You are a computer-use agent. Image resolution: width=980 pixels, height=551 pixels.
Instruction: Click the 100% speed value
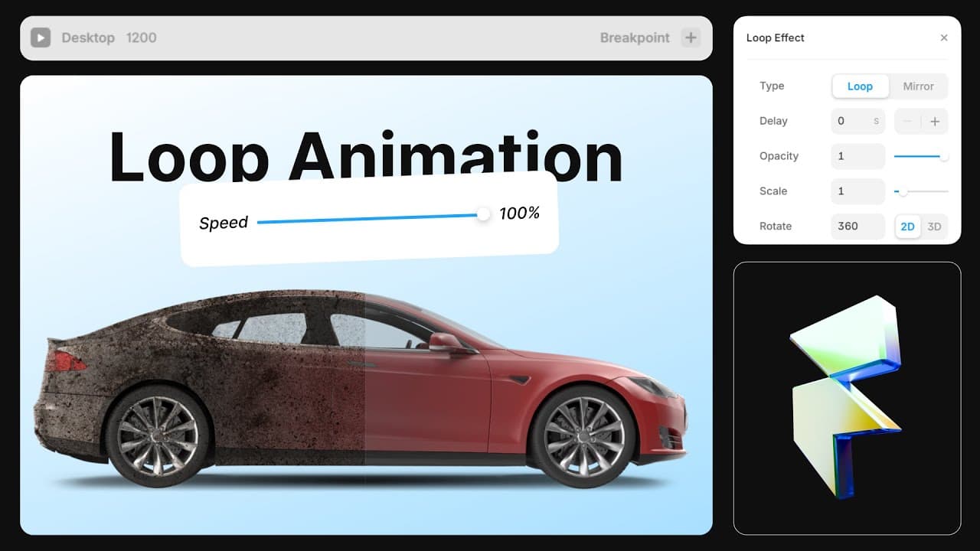click(x=520, y=214)
